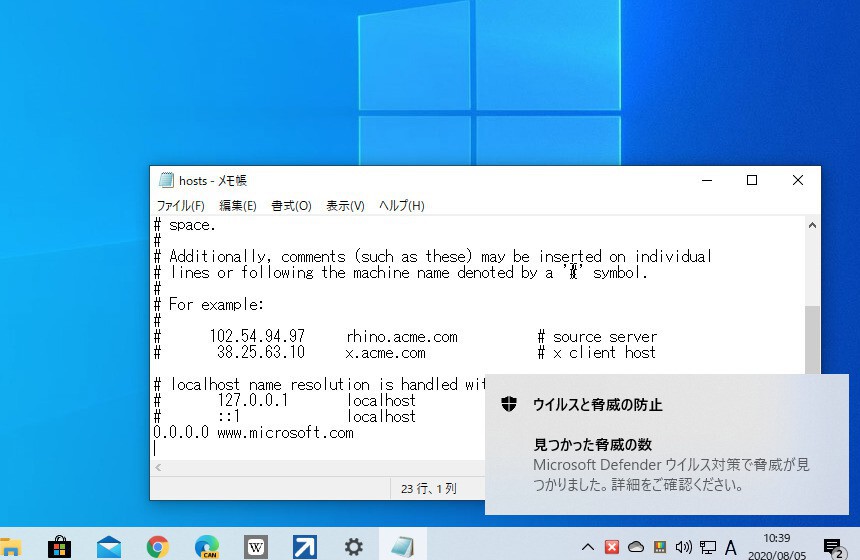The image size is (860, 560).
Task: Open Microsoft Store from the taskbar
Action: pyautogui.click(x=59, y=547)
